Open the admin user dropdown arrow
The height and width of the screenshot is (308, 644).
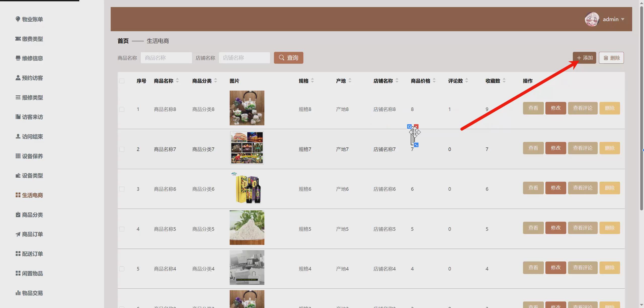623,19
